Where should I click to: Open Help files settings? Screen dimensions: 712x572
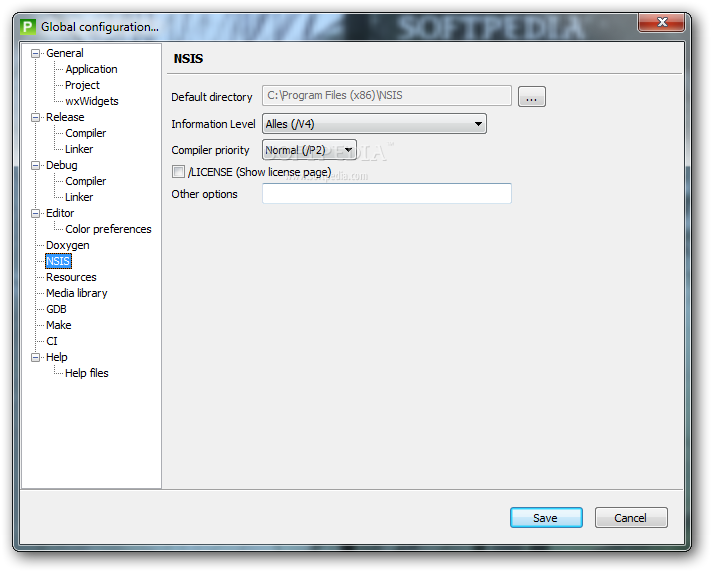point(87,373)
